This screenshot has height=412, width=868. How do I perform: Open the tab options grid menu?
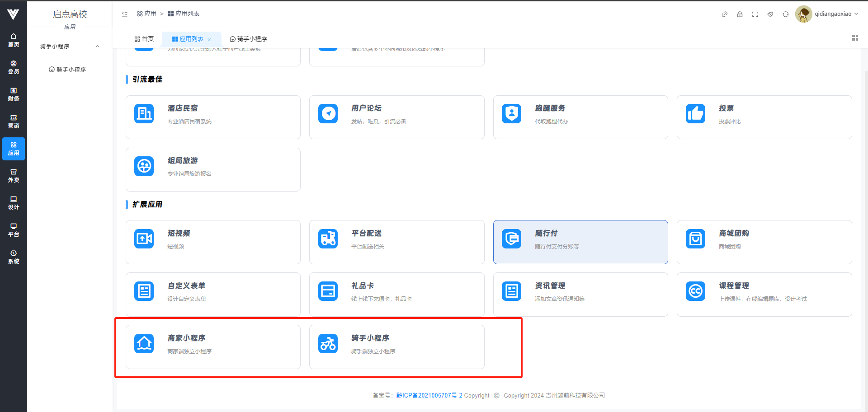coord(855,38)
